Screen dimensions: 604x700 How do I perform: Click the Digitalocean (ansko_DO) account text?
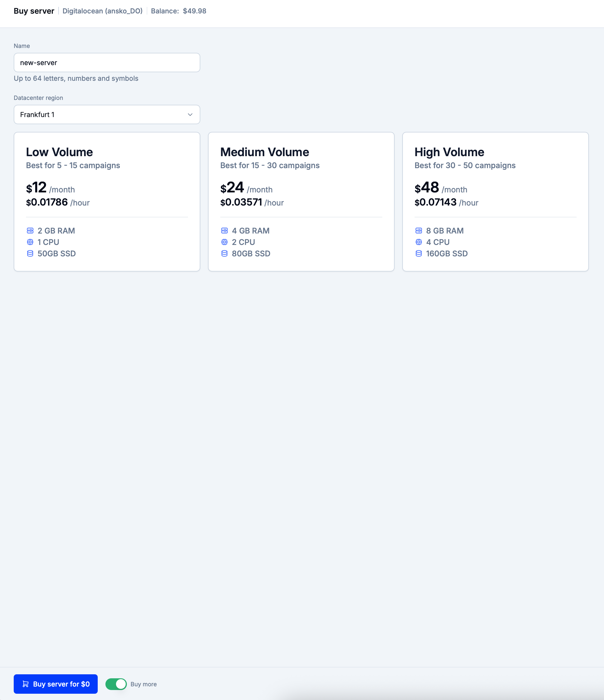103,11
